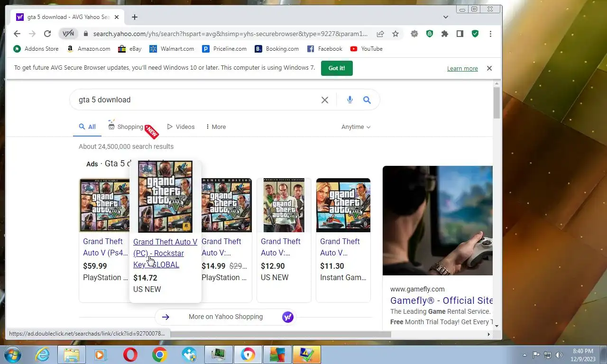Launch Google Chrome from taskbar
Screen dimensions: 607x364
pos(159,355)
